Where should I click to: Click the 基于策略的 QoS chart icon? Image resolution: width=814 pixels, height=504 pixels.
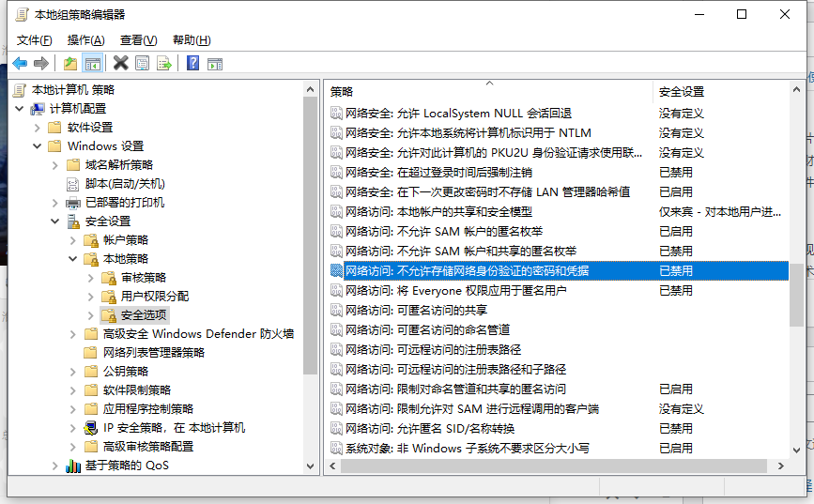(x=73, y=466)
